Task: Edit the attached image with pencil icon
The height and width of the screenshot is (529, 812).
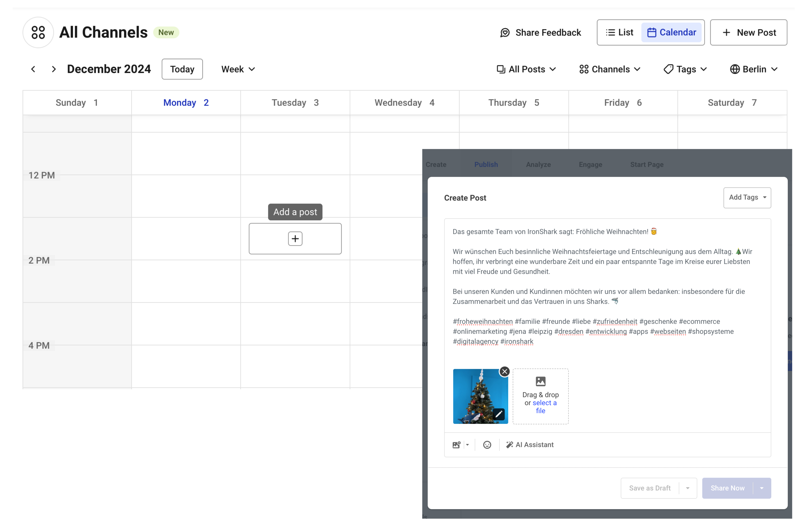Action: tap(499, 414)
